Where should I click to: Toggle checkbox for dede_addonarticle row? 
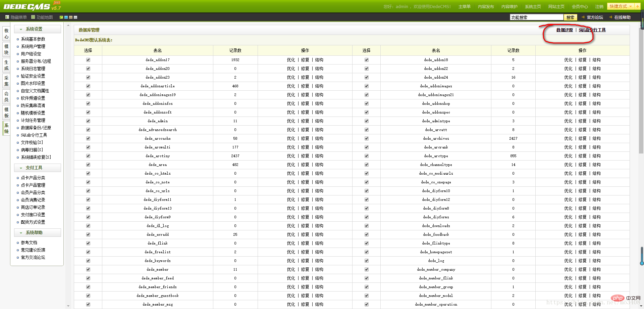click(88, 86)
